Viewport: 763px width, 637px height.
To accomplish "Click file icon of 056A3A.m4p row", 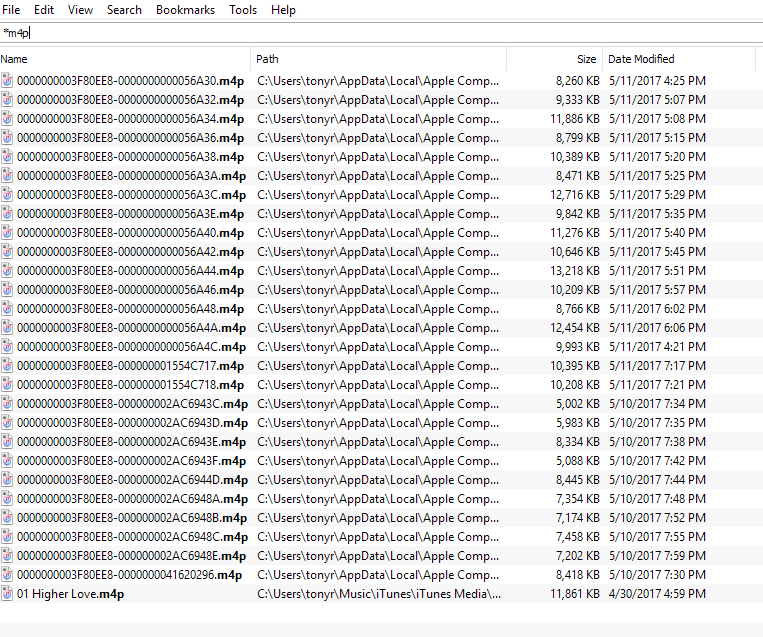I will tap(7, 176).
